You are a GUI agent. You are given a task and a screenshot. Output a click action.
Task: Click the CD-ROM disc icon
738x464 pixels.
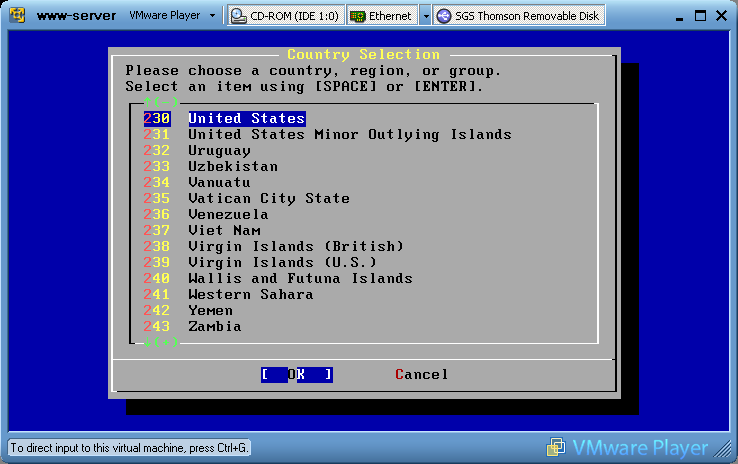[x=239, y=16]
